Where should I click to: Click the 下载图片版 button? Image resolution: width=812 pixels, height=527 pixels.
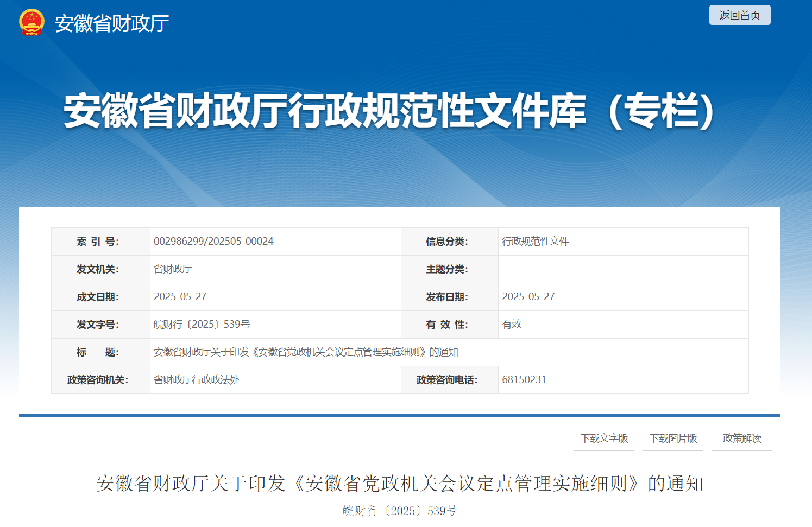(x=673, y=438)
